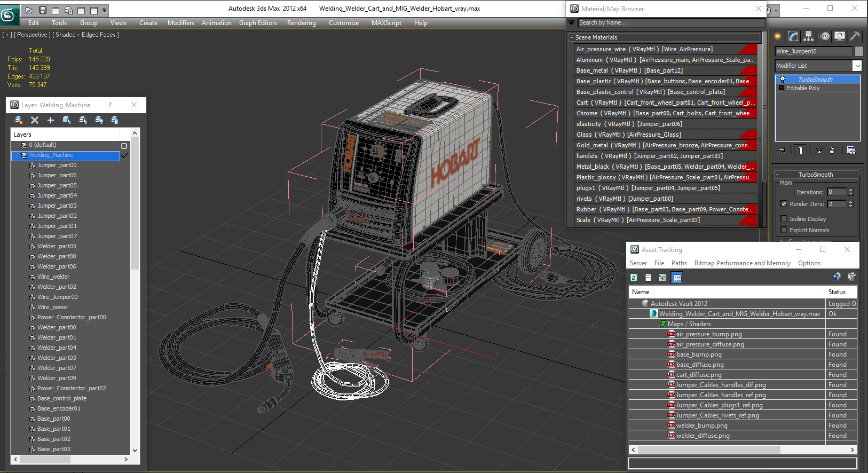868x473 pixels.
Task: Click the Pin Stack icon
Action: (782, 151)
